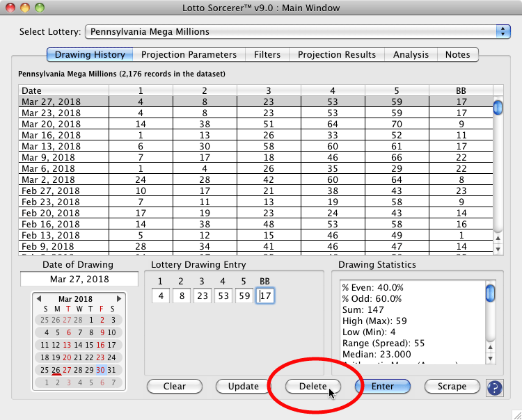The image size is (522, 420).
Task: Pick March 30 in the calendar
Action: click(x=100, y=370)
